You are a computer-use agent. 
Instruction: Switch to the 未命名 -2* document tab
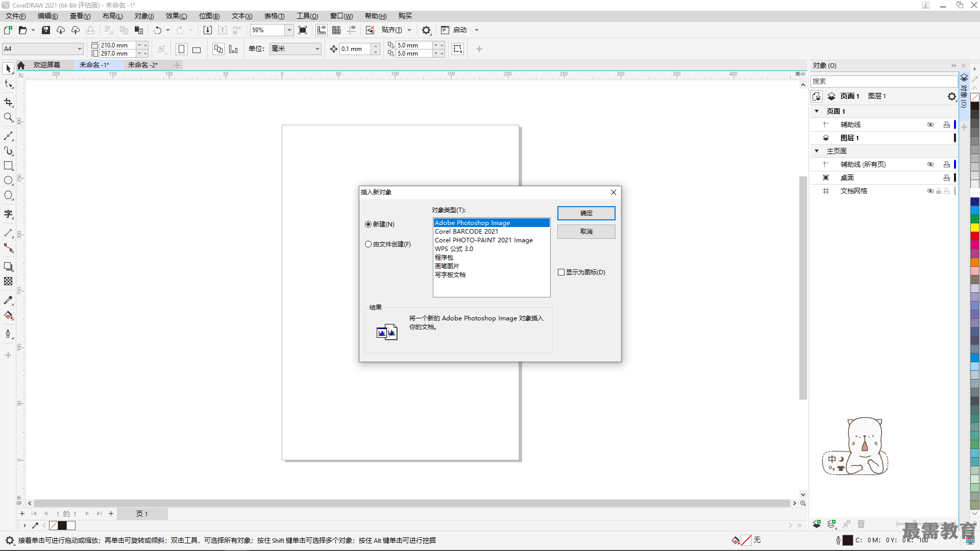pos(143,65)
